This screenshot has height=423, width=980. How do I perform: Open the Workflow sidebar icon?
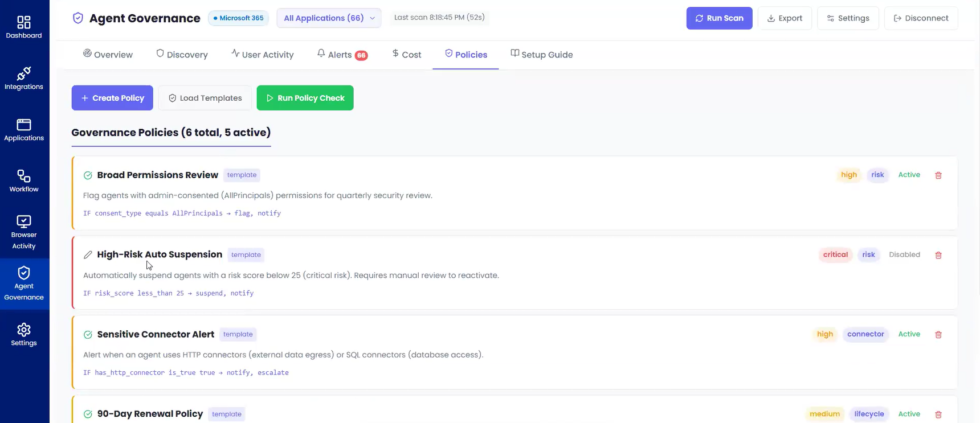pyautogui.click(x=24, y=180)
